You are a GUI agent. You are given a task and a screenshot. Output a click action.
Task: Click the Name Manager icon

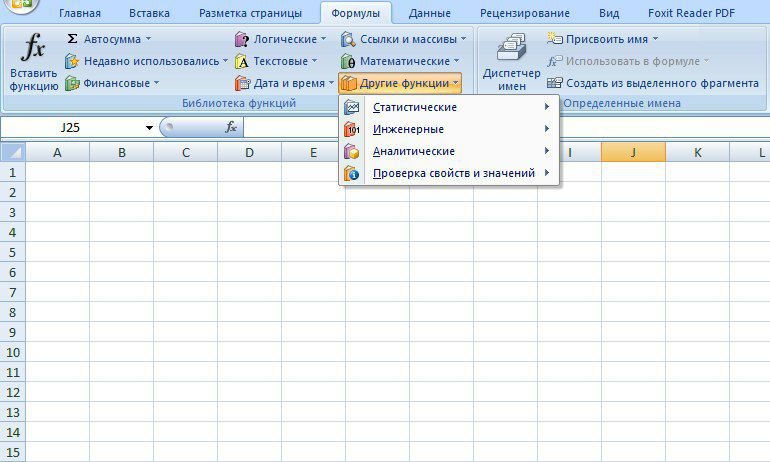512,48
